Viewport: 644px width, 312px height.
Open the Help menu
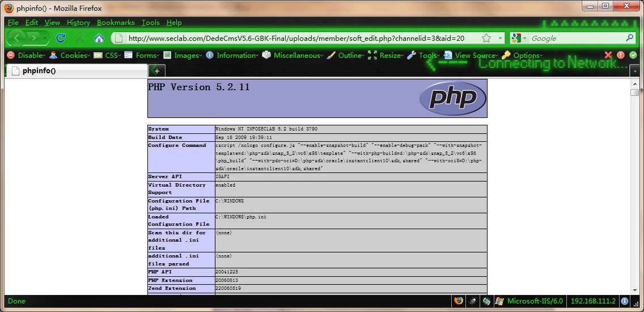pos(174,23)
